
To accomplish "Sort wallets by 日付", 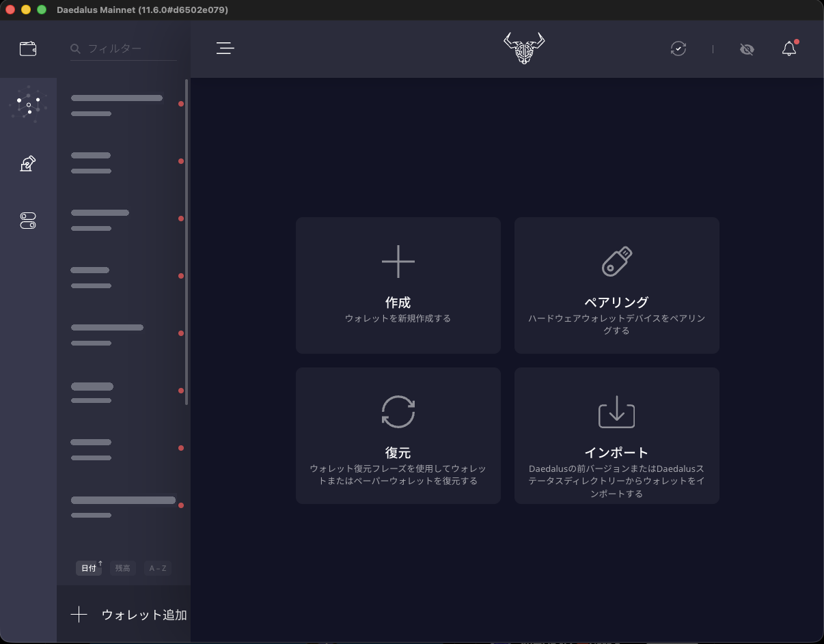I will click(89, 568).
